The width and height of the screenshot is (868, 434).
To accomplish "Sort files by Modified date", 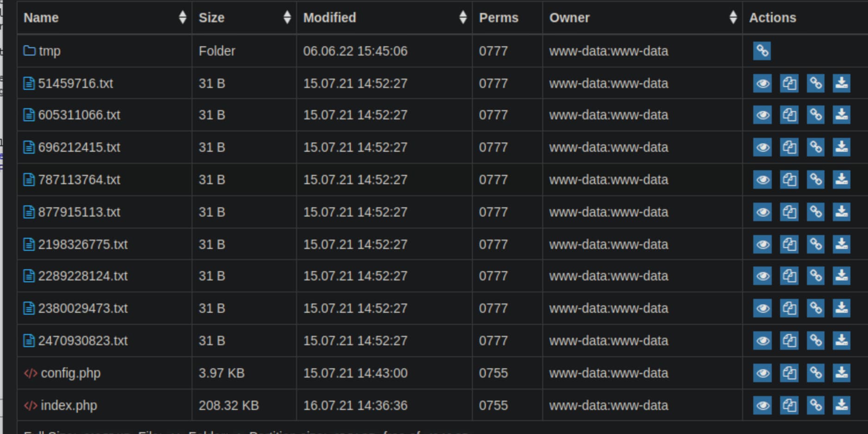I will point(463,18).
